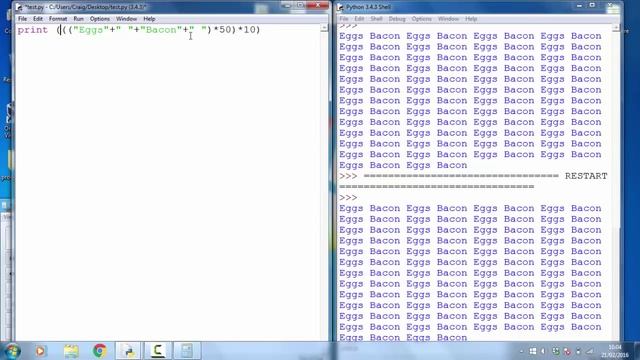Screen dimensions: 640x360
Task: Click the red system tray icon
Action: [567, 351]
